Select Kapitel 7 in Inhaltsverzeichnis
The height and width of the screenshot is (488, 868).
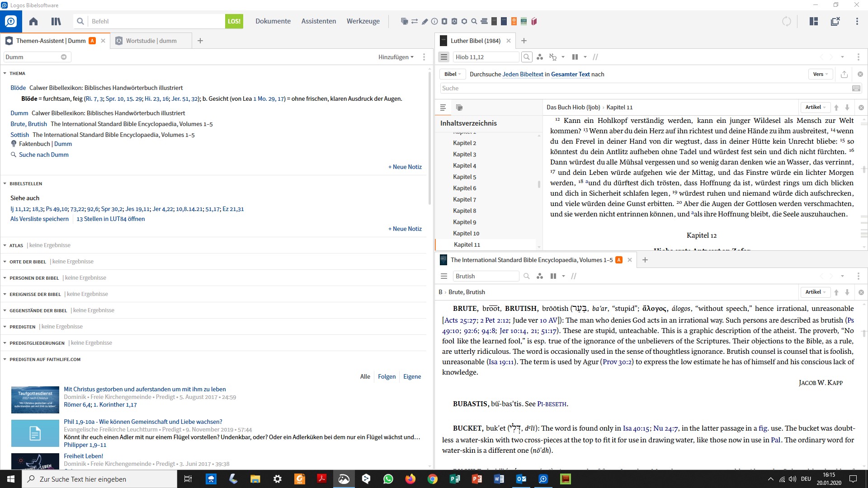pyautogui.click(x=465, y=199)
